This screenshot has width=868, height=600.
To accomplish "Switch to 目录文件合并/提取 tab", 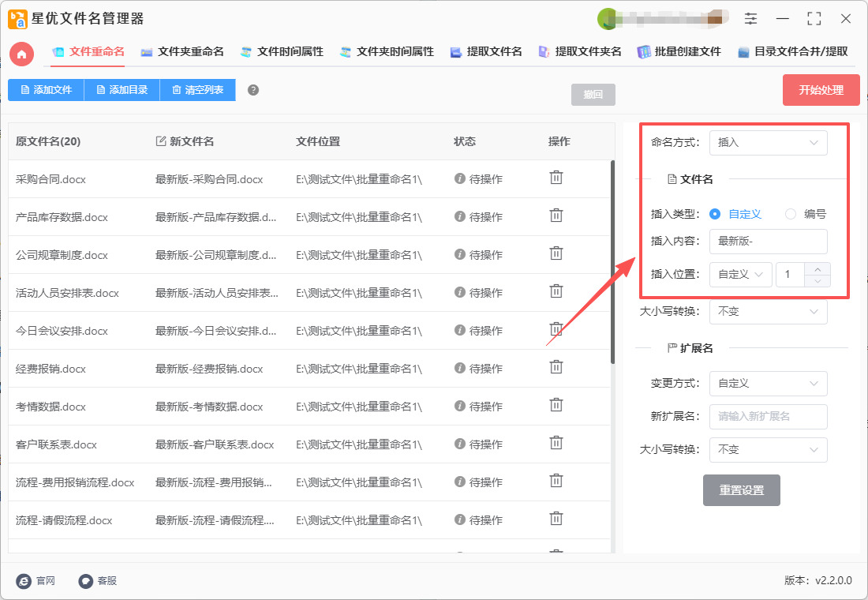I will click(x=793, y=52).
